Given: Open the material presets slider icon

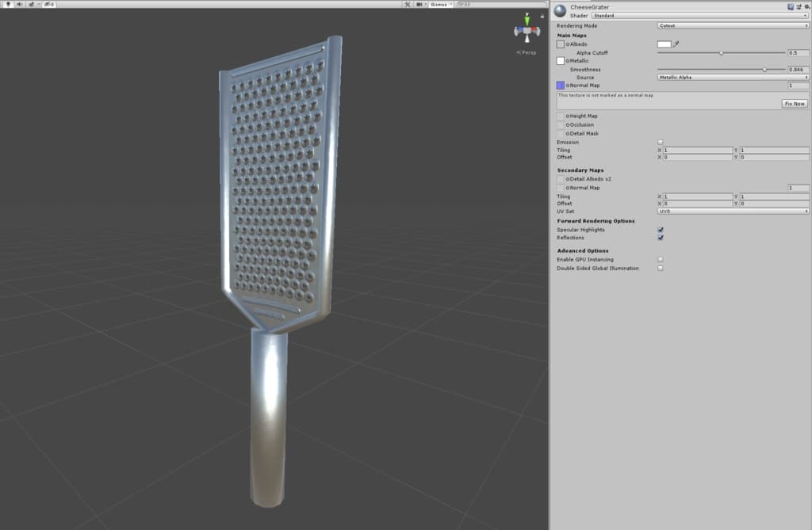Looking at the screenshot, I should pyautogui.click(x=798, y=7).
